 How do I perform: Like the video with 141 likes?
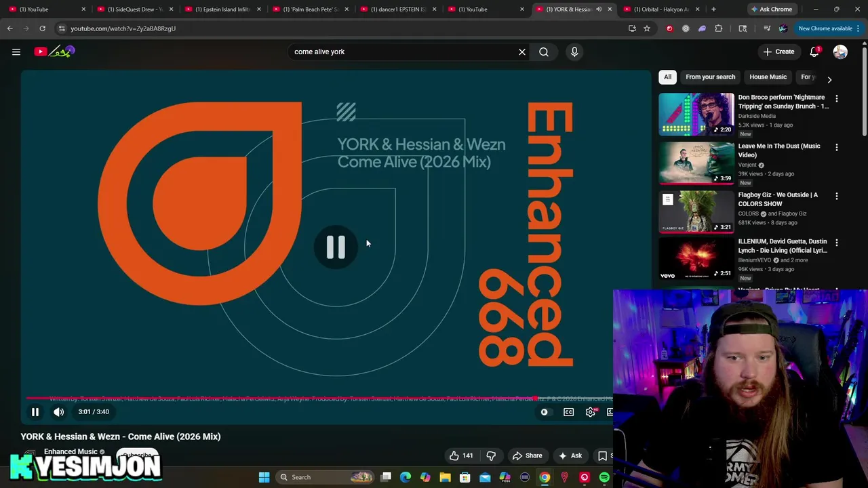[x=462, y=455]
